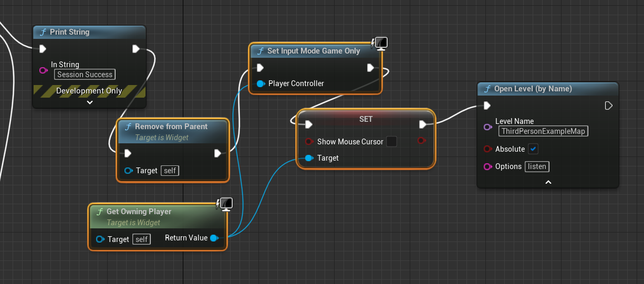644x284 pixels.
Task: Uncheck the Absolute checkbox
Action: [x=533, y=149]
